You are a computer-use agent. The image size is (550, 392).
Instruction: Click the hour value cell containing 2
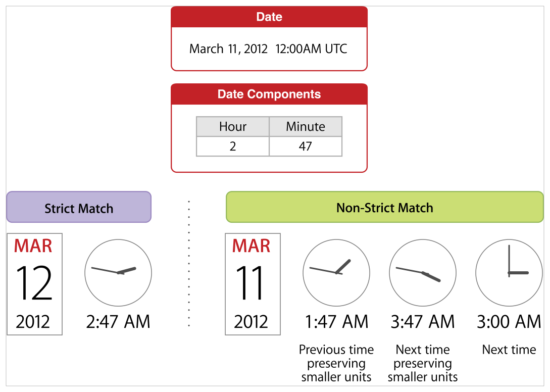(x=233, y=146)
